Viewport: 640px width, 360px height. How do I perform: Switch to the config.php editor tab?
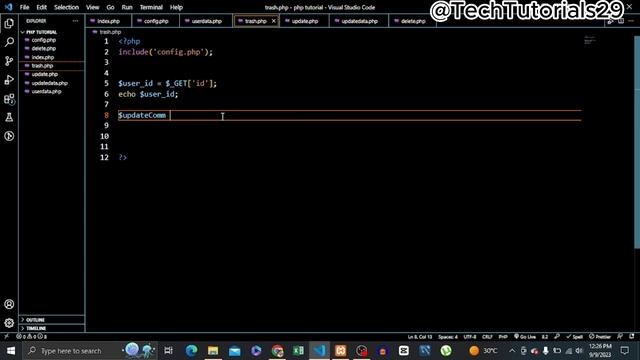156,21
